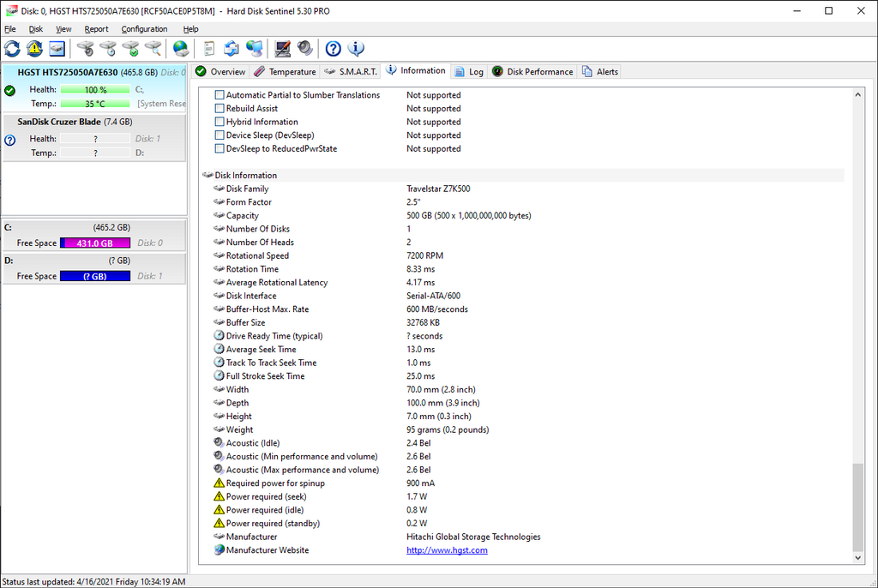Switch to the Temperature tab
Screen dimensions: 878x588
coord(285,72)
